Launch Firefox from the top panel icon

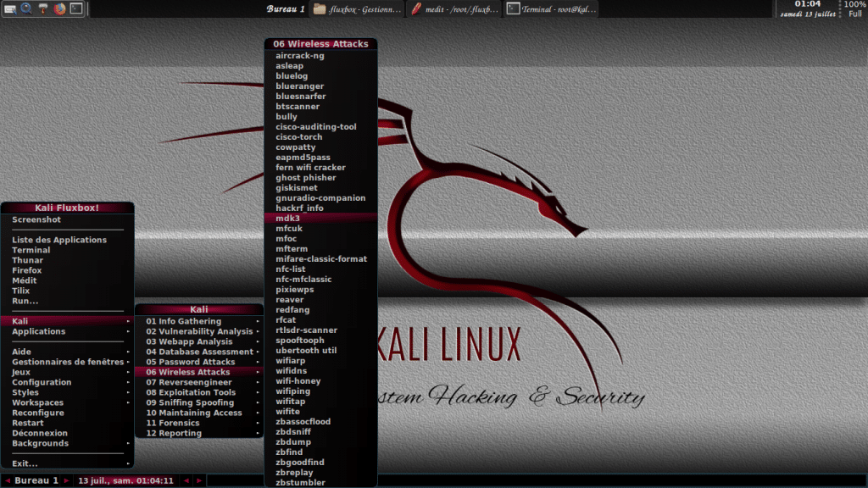59,8
